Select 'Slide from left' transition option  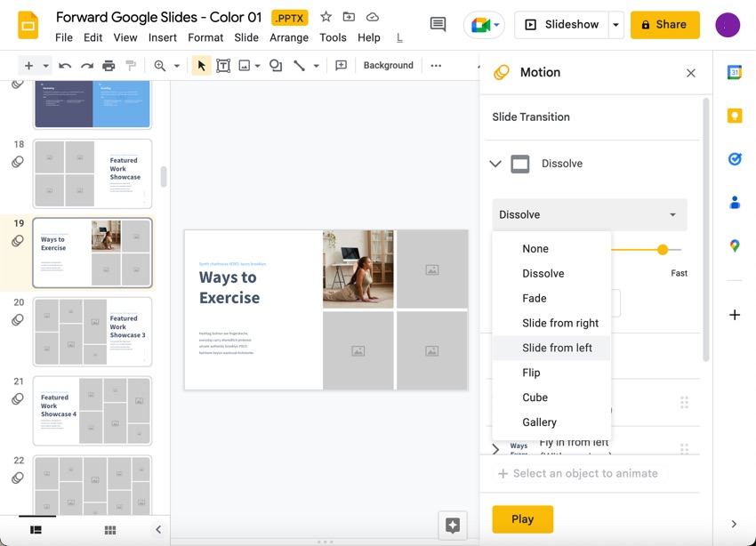(x=557, y=348)
